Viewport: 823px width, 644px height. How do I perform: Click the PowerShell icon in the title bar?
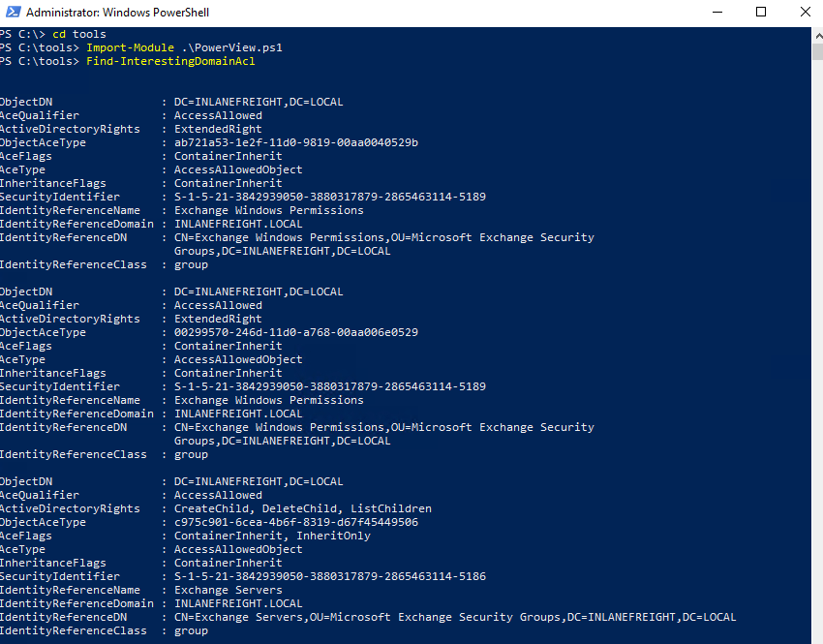13,13
